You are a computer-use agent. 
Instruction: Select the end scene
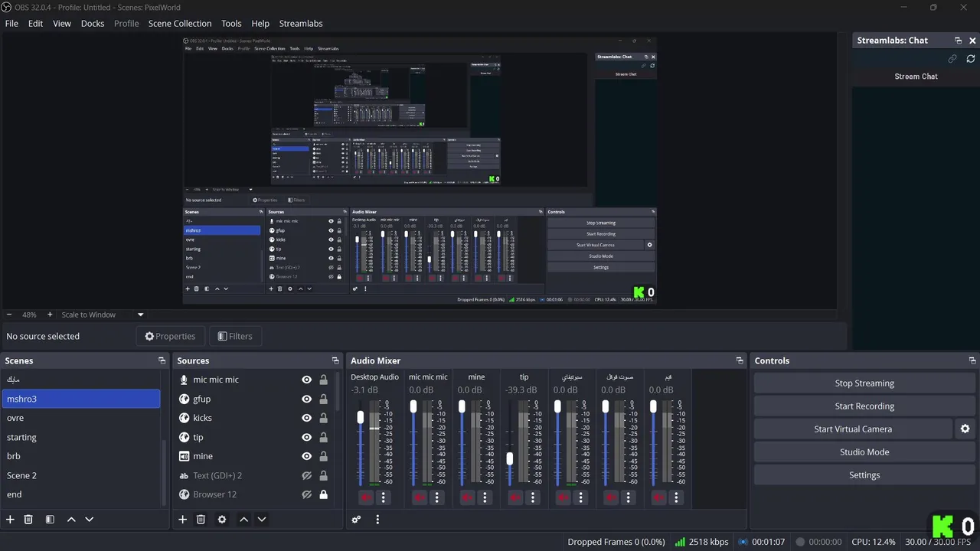coord(81,494)
